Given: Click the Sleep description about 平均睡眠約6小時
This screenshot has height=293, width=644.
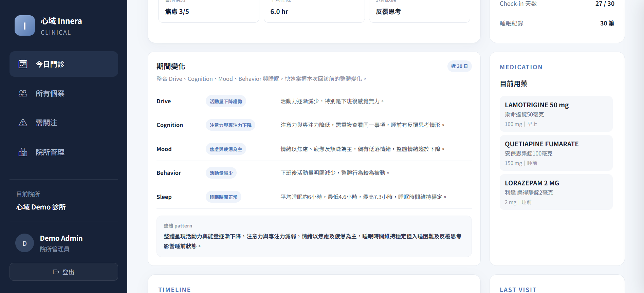Looking at the screenshot, I should 364,197.
